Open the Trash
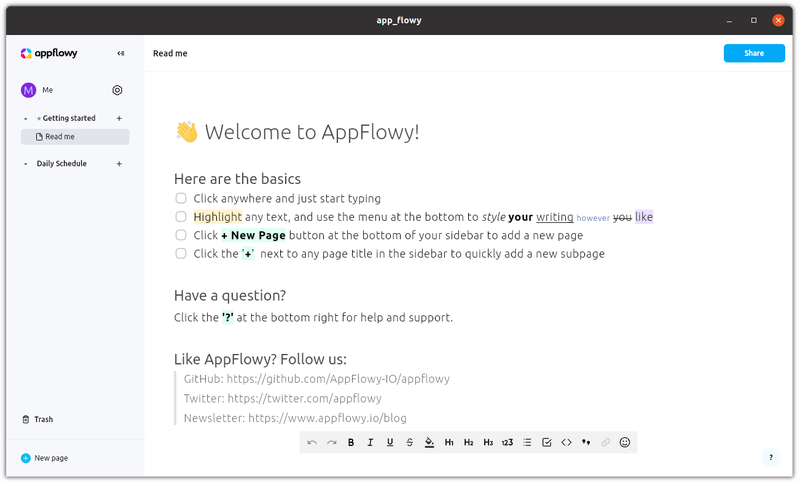Viewport: 800px width, 484px height. (x=38, y=420)
